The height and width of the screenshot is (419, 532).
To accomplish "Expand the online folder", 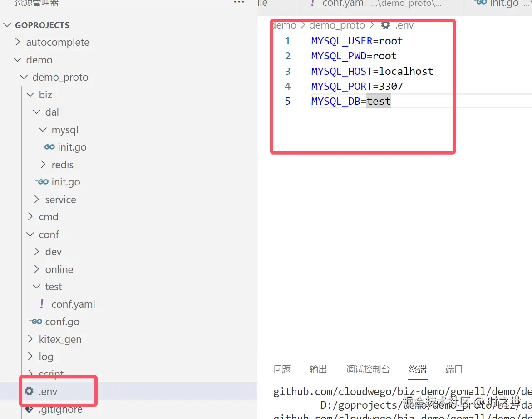I will click(37, 269).
